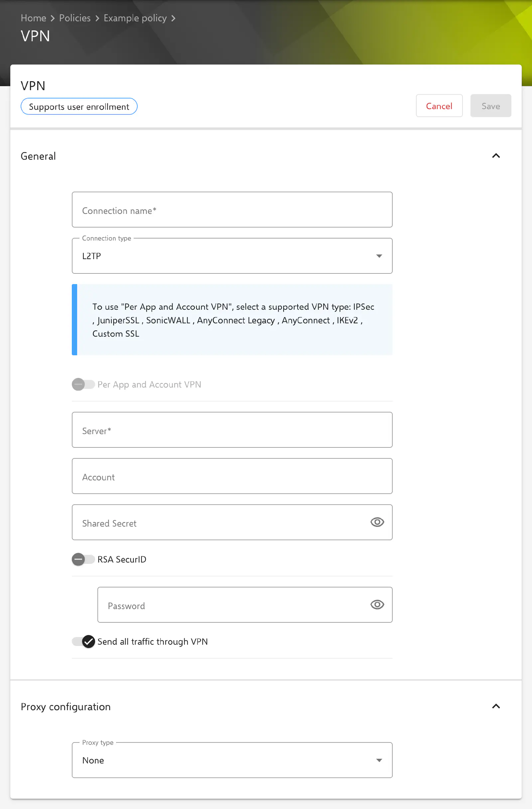Disable Send all traffic through VPN
Viewport: 532px width, 809px height.
[83, 641]
